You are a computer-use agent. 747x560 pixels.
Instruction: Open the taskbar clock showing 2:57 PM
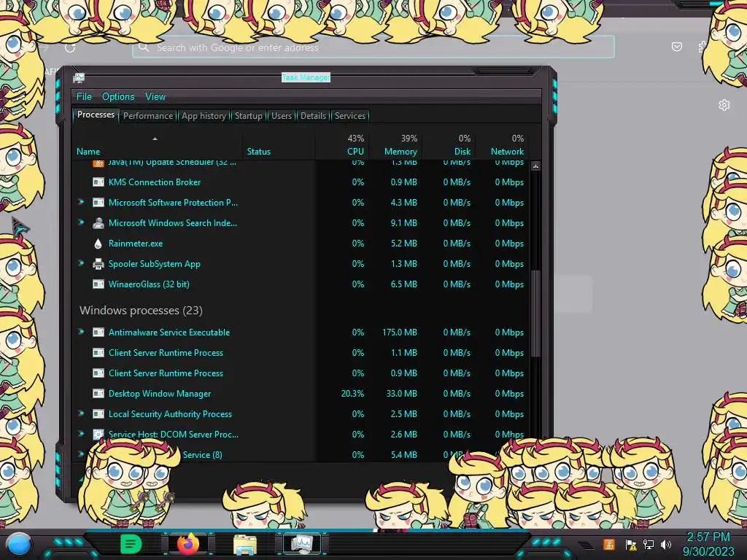(708, 544)
